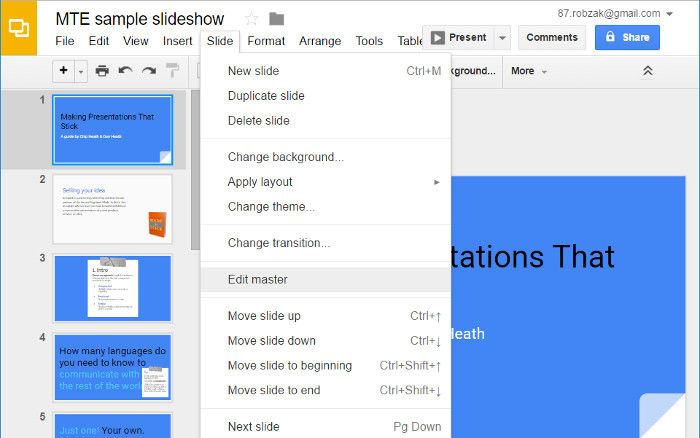Viewport: 700px width, 438px height.
Task: Select Edit master menu entry
Action: tap(326, 280)
